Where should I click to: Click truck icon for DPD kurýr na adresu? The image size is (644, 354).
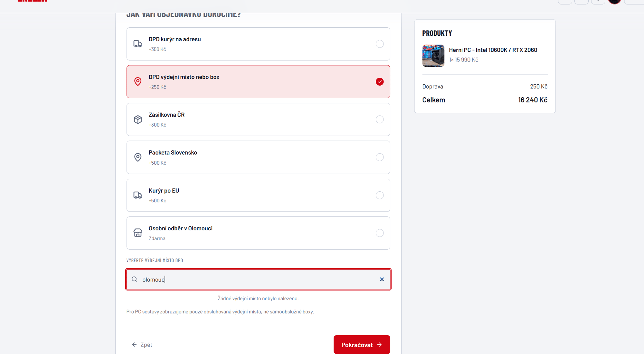pyautogui.click(x=138, y=44)
